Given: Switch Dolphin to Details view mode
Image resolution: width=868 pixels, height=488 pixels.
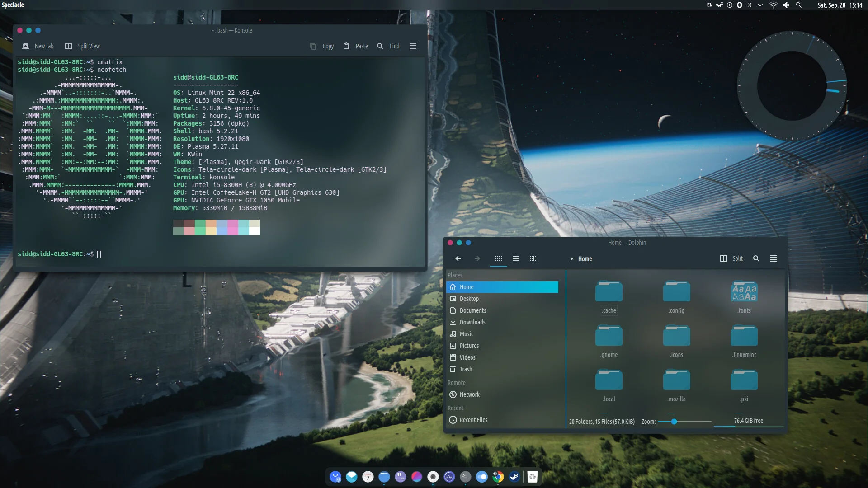Looking at the screenshot, I should (x=533, y=258).
